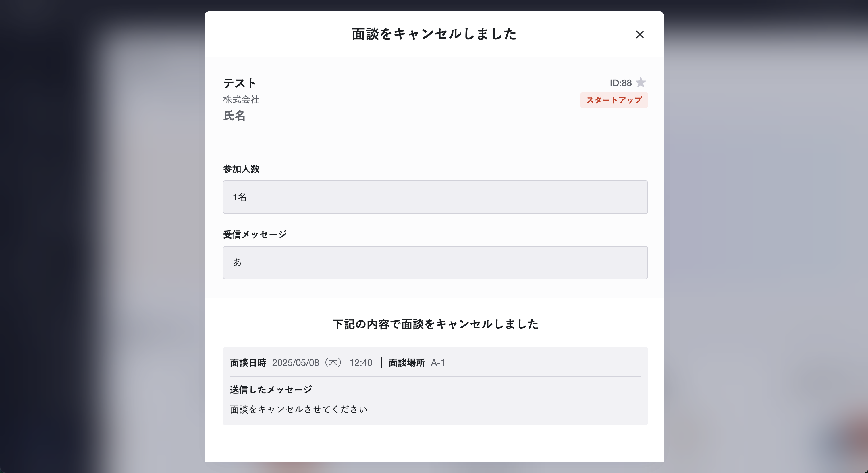Click the 参加人数 field showing 1名
This screenshot has height=473, width=868.
(x=435, y=197)
